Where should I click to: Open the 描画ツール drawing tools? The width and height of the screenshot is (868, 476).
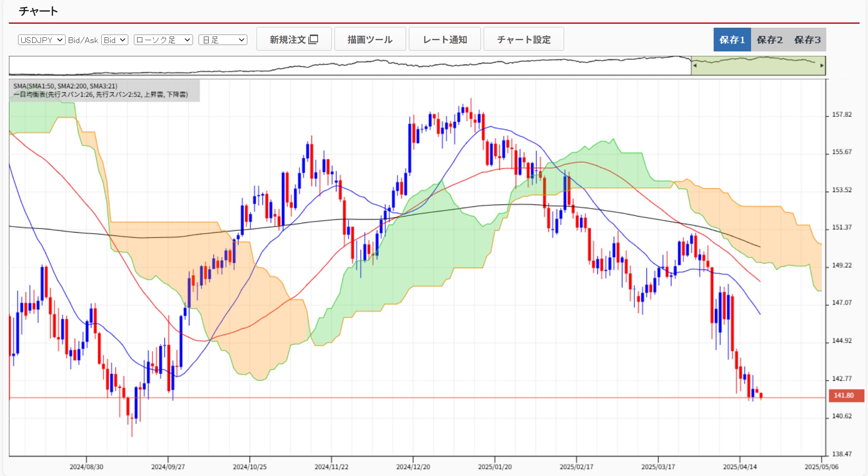click(370, 39)
